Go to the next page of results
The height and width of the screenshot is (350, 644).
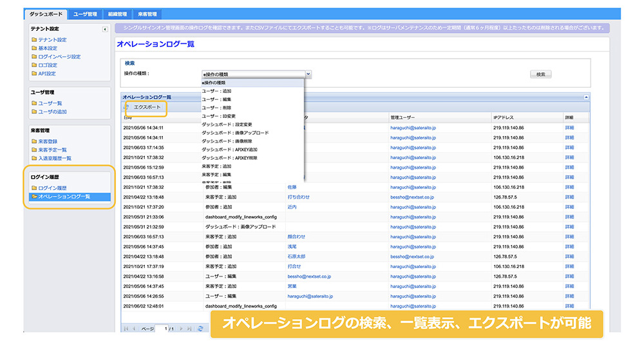point(181,329)
